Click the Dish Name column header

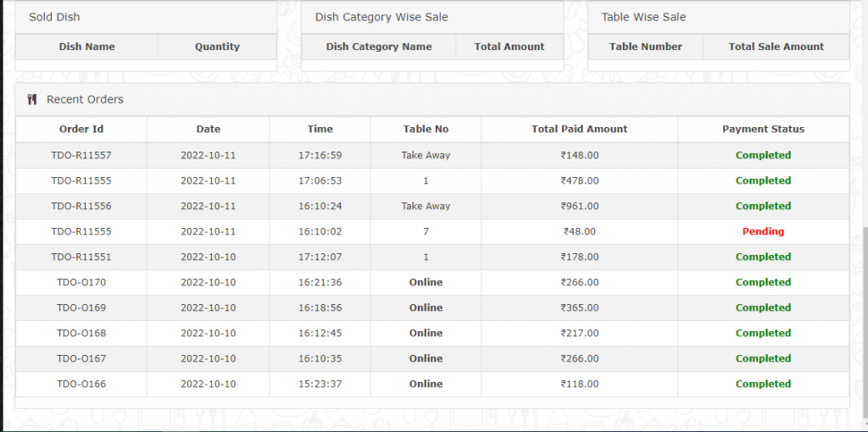(x=86, y=47)
